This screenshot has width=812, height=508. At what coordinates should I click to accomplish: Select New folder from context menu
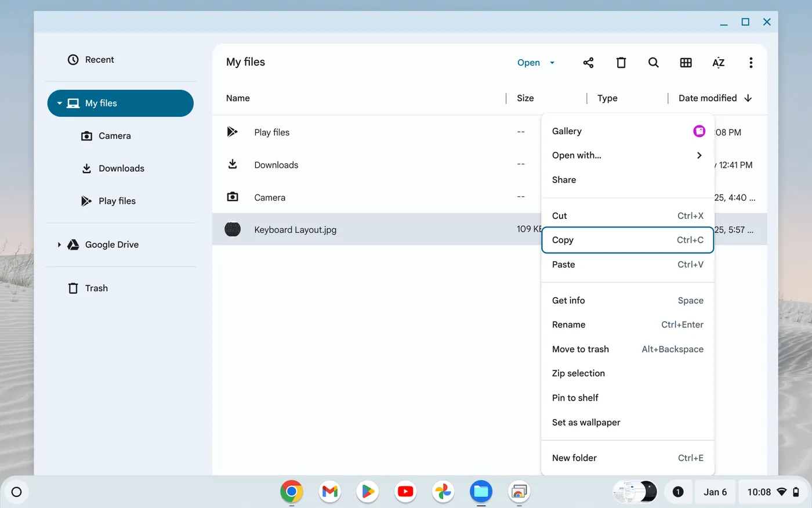pos(628,458)
